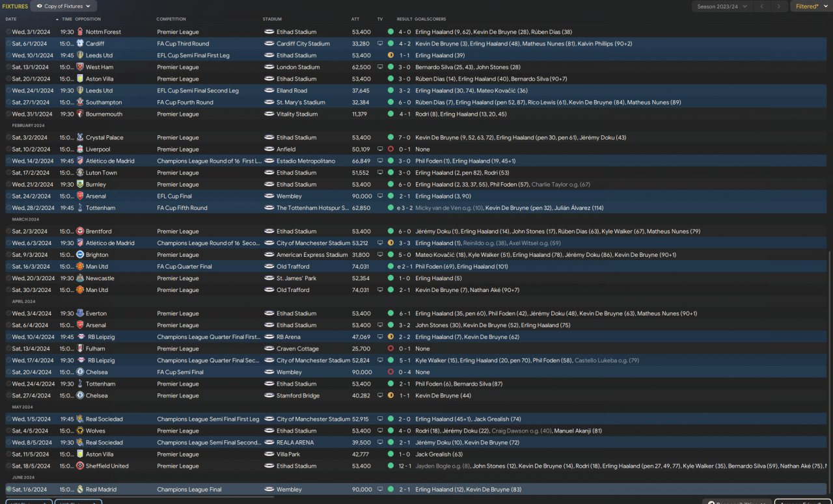This screenshot has width=833, height=504.
Task: Click the small circle icon before Sat, 2/3/2024
Action: (8, 231)
